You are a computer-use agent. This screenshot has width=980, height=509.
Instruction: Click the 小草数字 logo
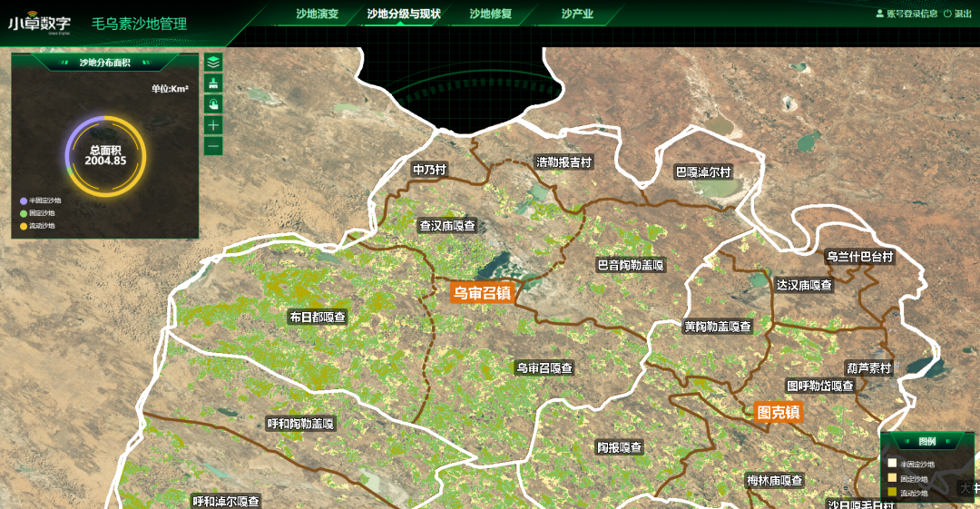tap(39, 24)
